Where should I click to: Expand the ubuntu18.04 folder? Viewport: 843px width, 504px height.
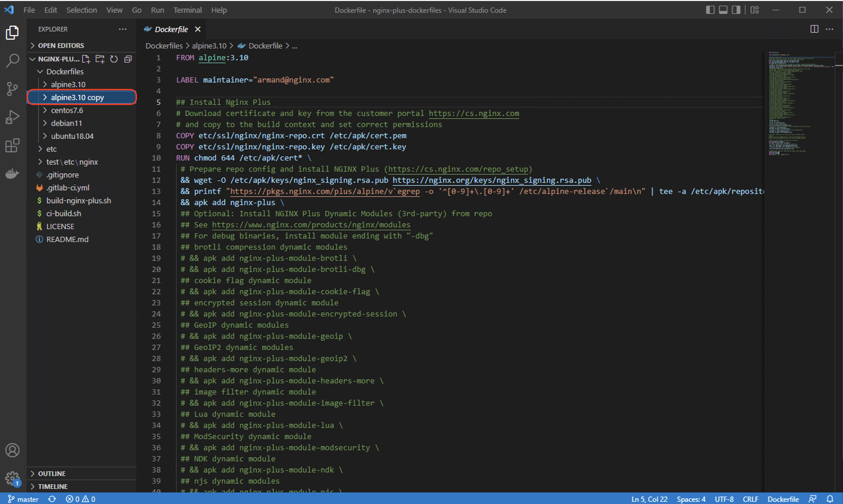[82, 136]
